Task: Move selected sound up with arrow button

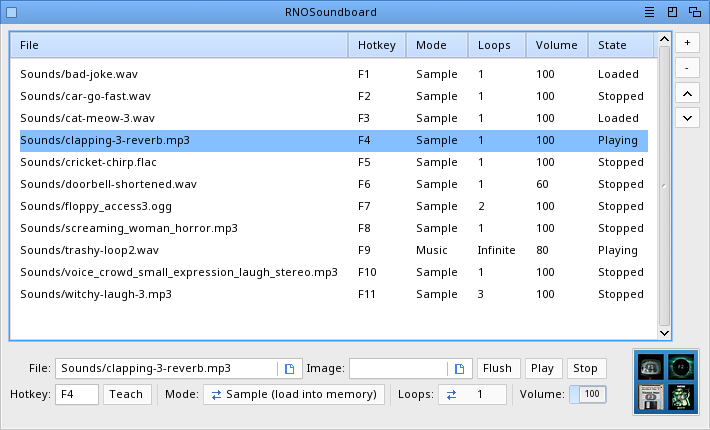Action: point(687,93)
